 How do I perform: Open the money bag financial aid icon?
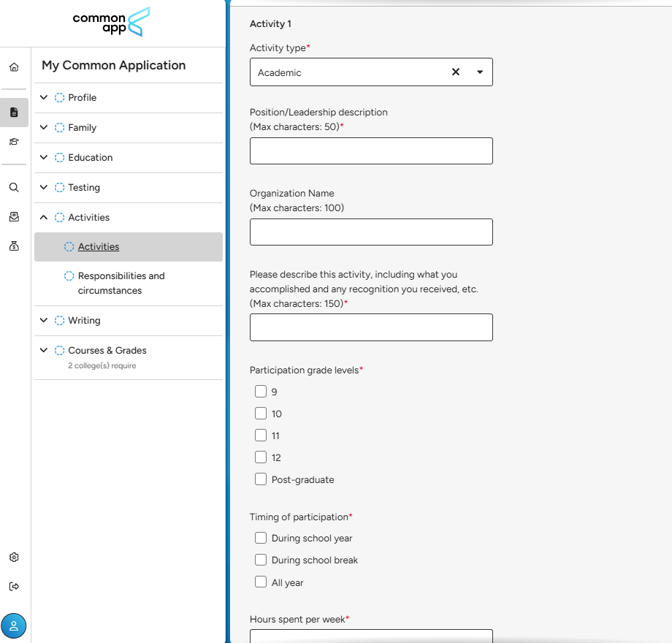(14, 246)
